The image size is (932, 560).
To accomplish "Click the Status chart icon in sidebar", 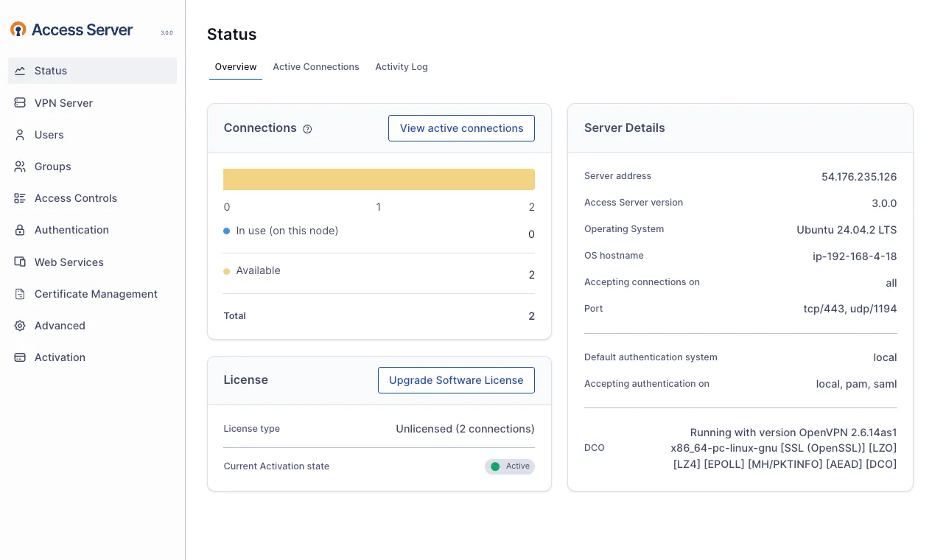I will [20, 71].
